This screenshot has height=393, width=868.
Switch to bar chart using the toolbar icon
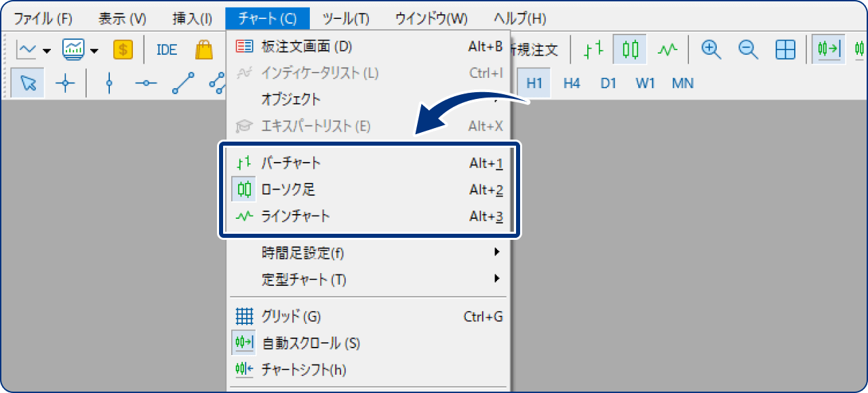click(593, 49)
